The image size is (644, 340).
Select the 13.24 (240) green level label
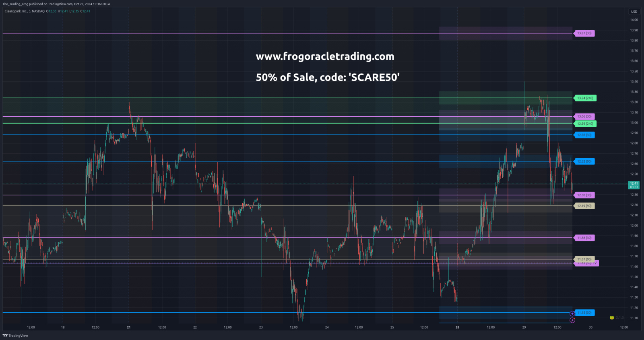point(585,98)
